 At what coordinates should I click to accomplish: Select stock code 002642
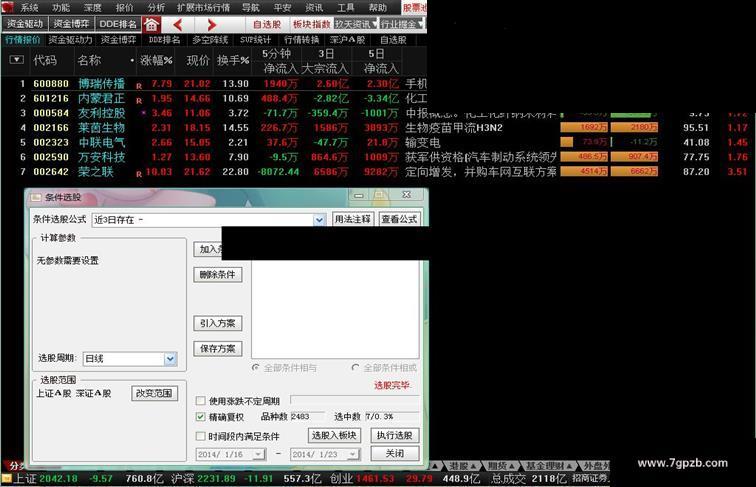[x=51, y=172]
